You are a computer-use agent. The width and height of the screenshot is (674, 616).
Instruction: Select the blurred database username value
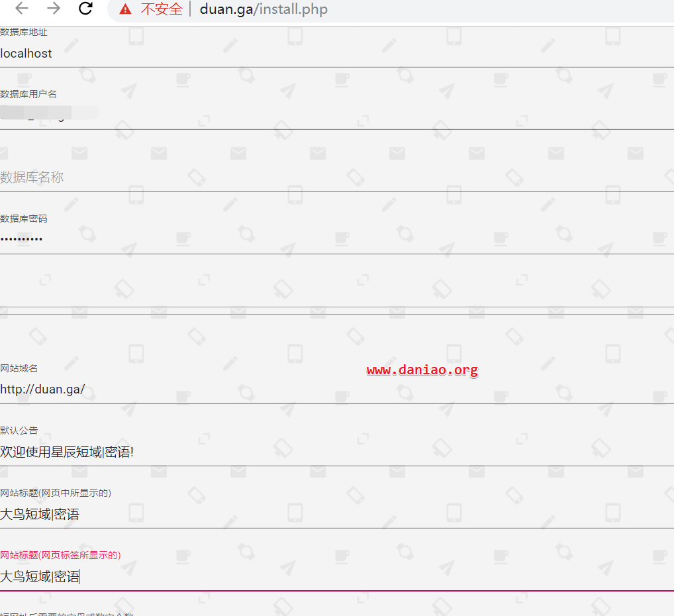[50, 114]
